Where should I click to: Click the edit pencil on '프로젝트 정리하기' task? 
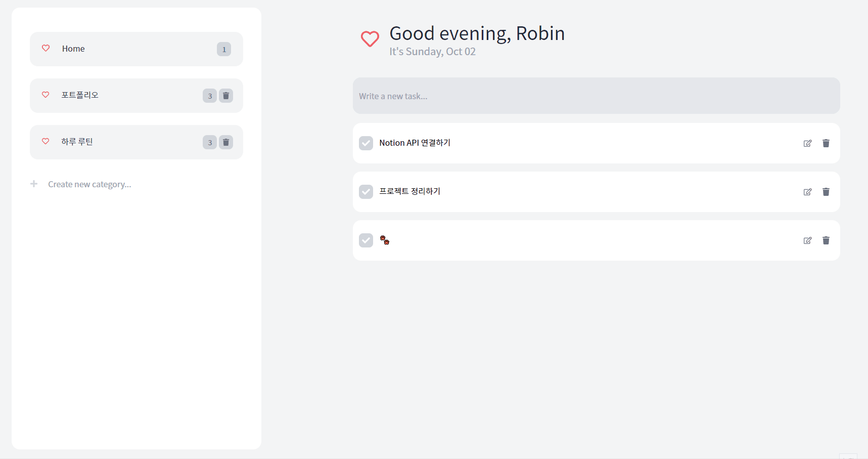tap(807, 192)
